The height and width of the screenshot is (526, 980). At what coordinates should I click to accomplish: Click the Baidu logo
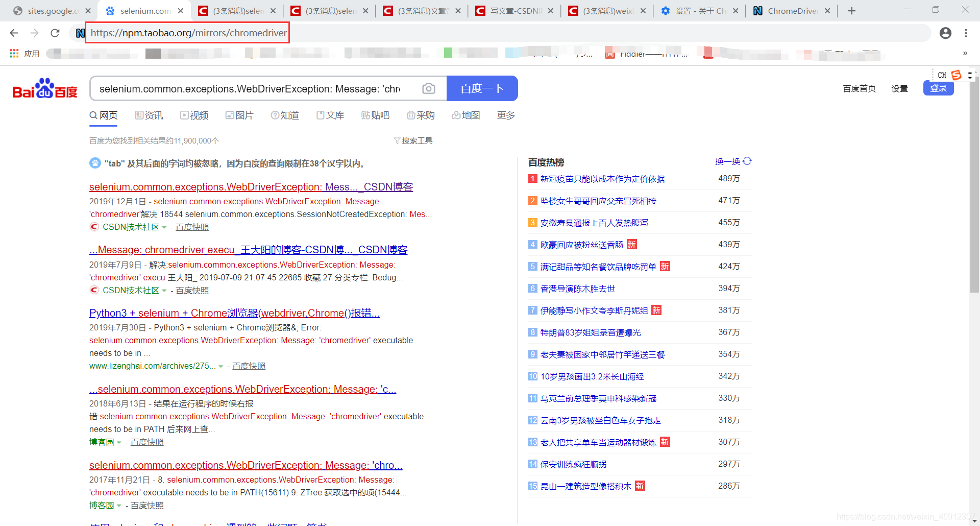coord(45,88)
